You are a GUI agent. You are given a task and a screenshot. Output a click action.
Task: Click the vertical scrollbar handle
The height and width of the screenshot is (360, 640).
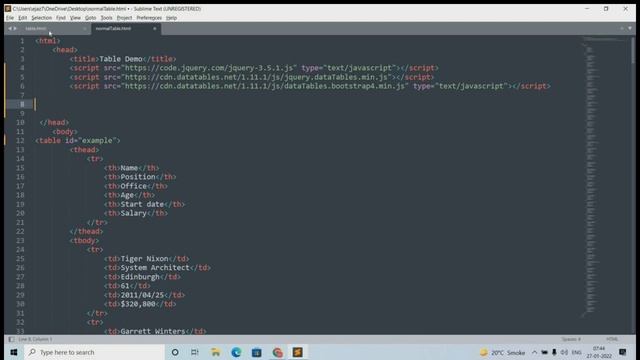click(633, 50)
